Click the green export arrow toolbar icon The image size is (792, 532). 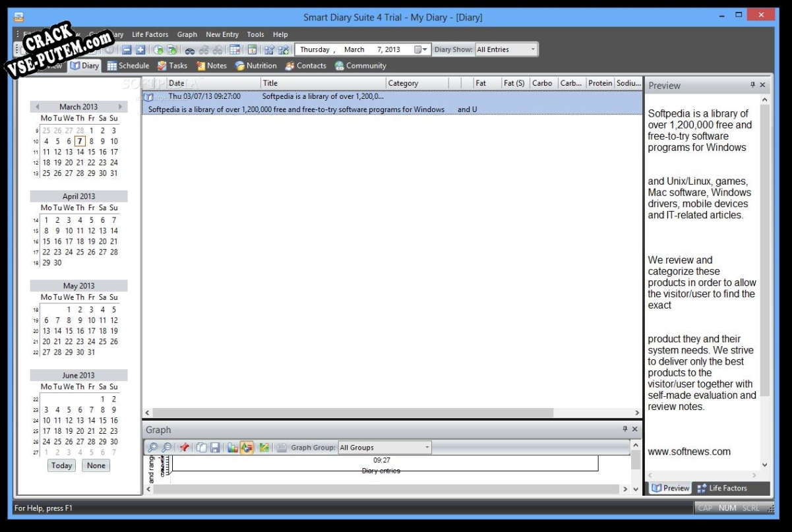point(171,49)
